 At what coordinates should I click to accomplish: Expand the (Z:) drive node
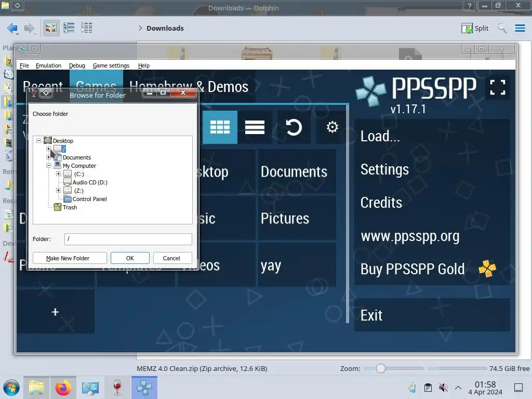[x=58, y=190]
